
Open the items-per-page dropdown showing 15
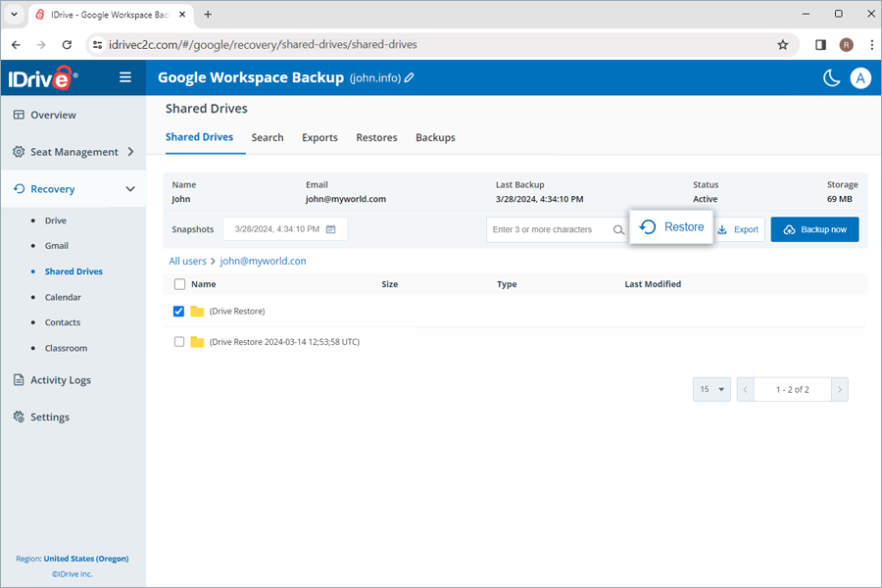coord(710,389)
